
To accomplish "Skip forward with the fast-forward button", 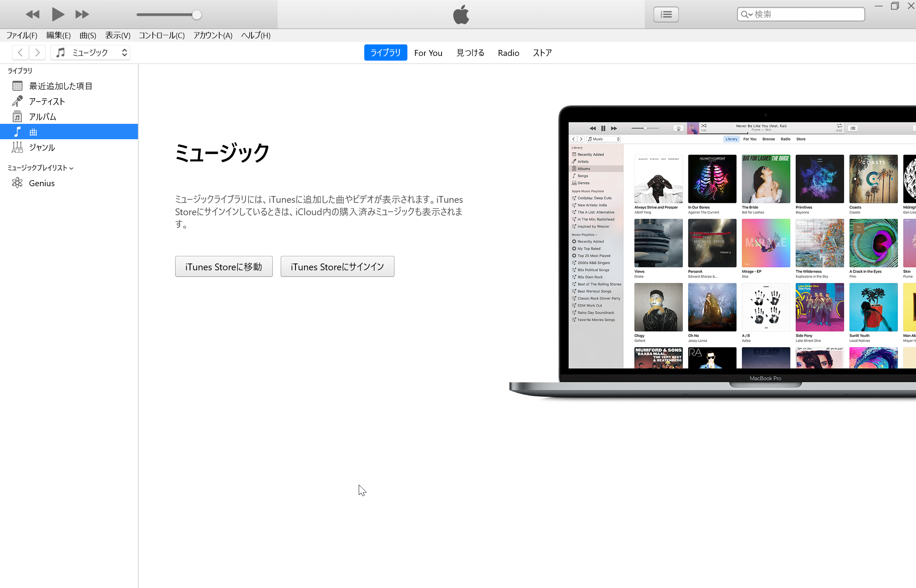I will [x=82, y=15].
